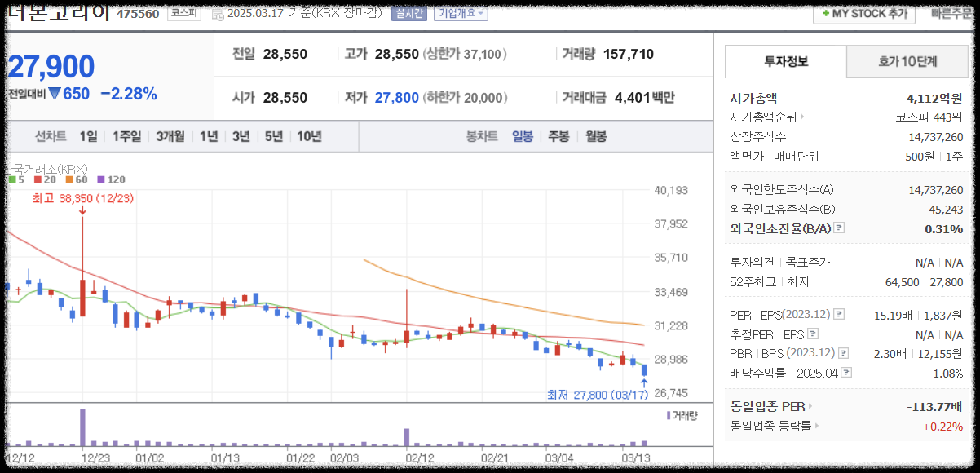Click the plus icon on MY STOCK 추가
The image size is (980, 473).
click(825, 14)
